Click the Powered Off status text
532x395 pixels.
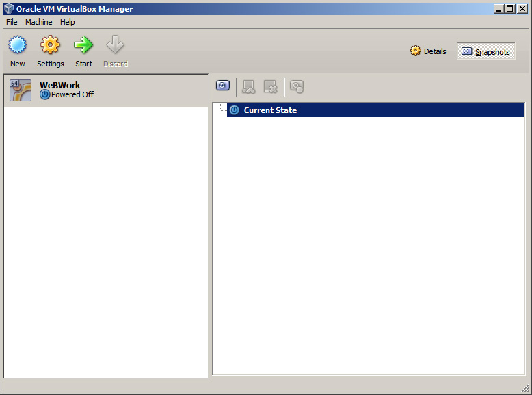pos(72,94)
